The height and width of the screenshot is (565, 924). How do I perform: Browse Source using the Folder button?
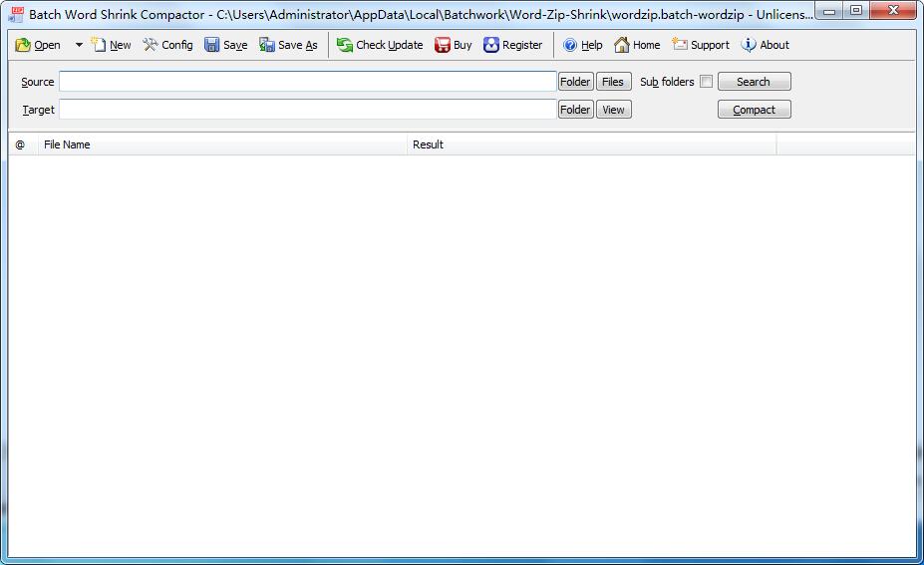pos(576,82)
